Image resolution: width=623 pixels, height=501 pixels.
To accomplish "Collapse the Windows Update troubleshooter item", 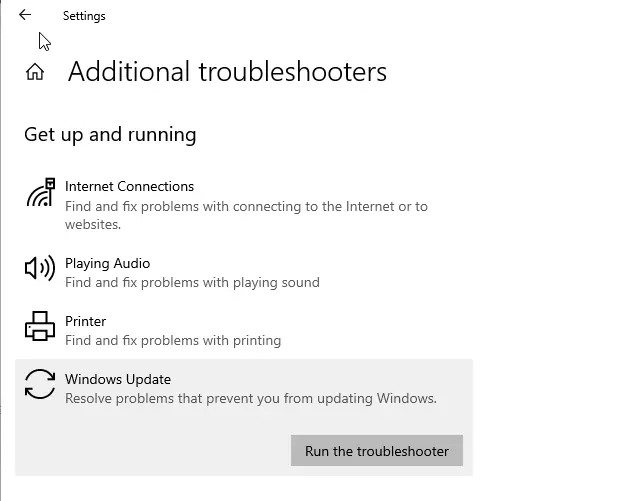I will click(x=118, y=380).
